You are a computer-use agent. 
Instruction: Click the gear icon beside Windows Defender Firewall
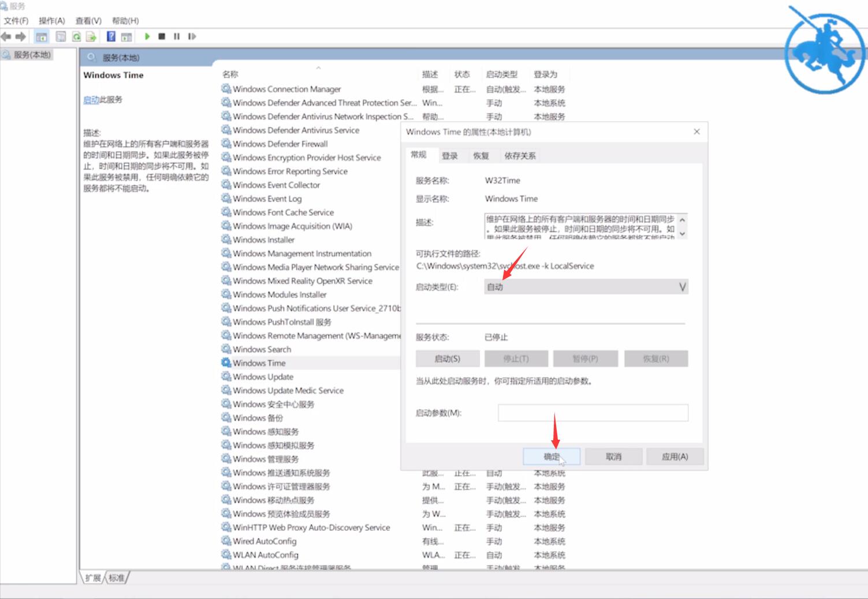click(226, 143)
